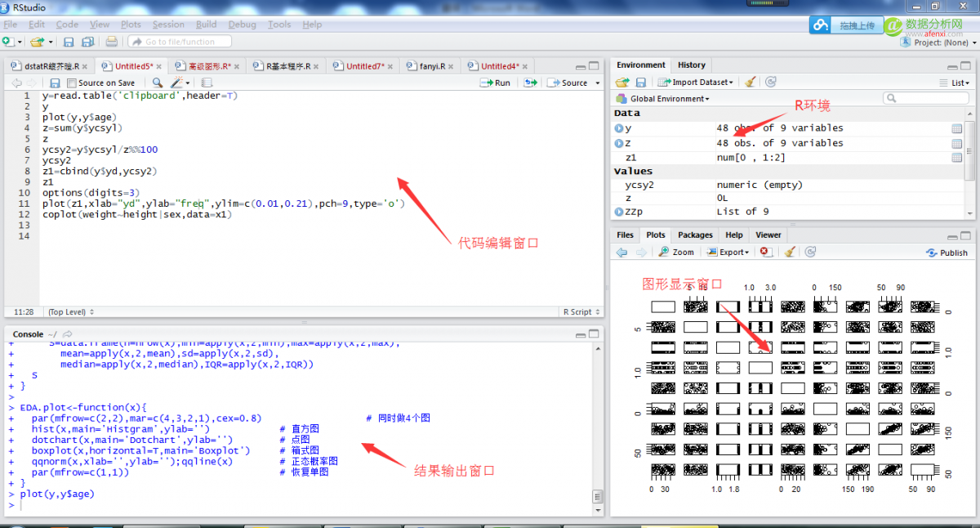Click the Go to file/function field
Screen dimensions: 980x528
tap(181, 42)
